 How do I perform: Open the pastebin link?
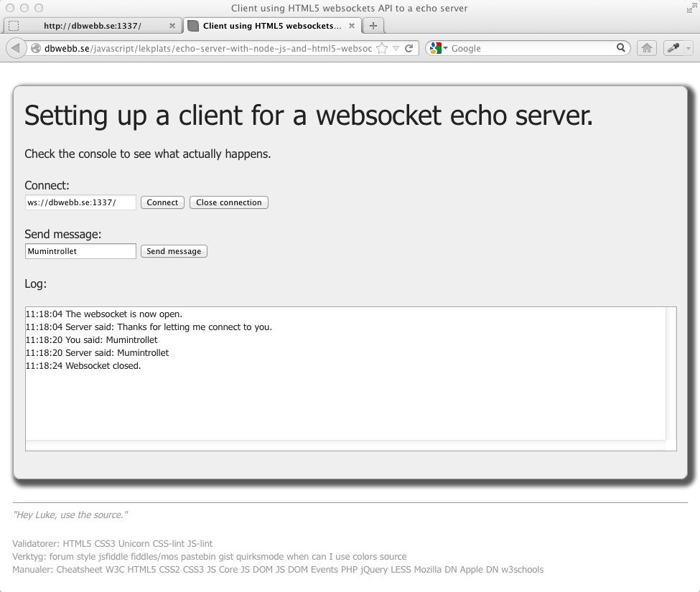[x=199, y=556]
